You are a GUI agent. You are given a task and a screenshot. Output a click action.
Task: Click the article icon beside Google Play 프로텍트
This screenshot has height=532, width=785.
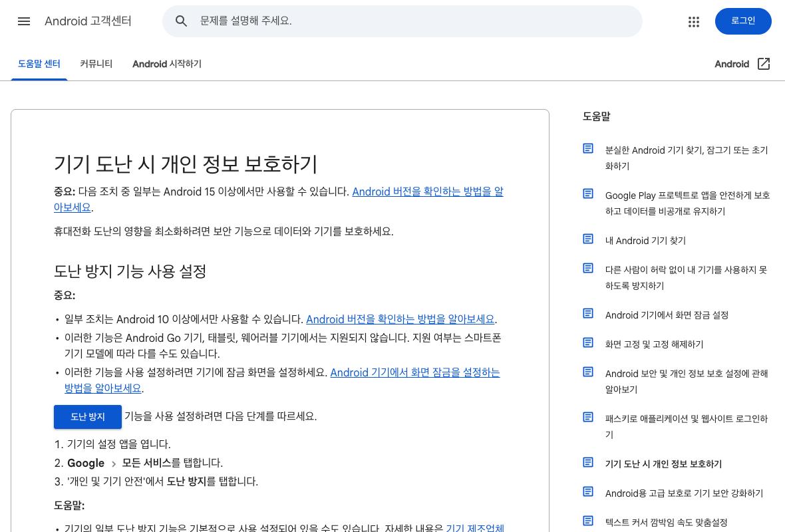pyautogui.click(x=588, y=194)
